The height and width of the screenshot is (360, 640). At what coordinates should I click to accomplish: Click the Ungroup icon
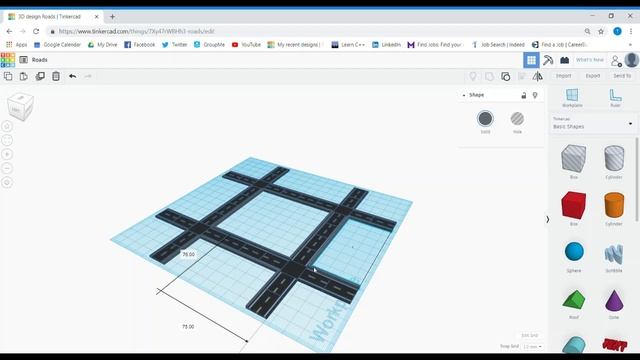click(505, 76)
